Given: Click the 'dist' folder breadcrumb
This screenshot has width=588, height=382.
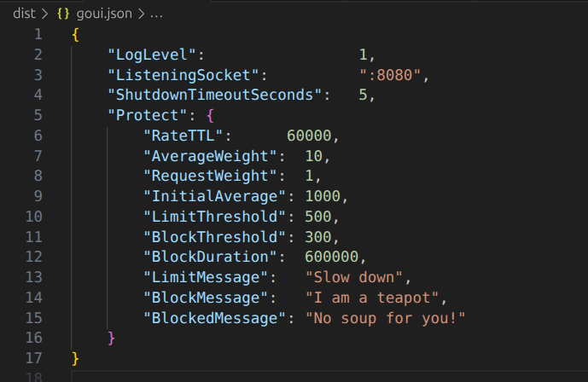Looking at the screenshot, I should pos(24,14).
